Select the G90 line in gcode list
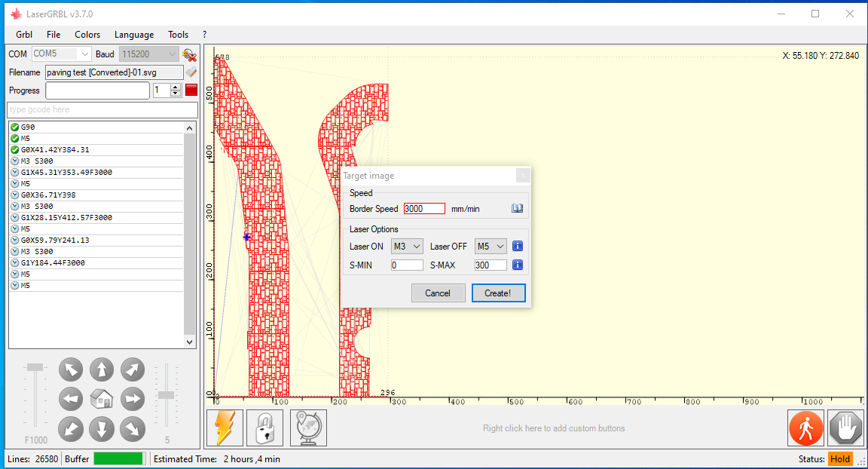 (96, 127)
